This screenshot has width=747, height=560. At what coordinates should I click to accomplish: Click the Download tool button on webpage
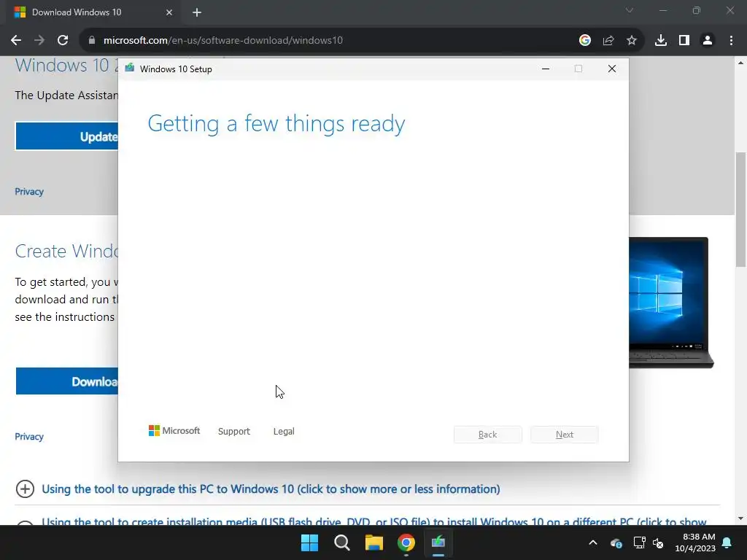pyautogui.click(x=66, y=381)
